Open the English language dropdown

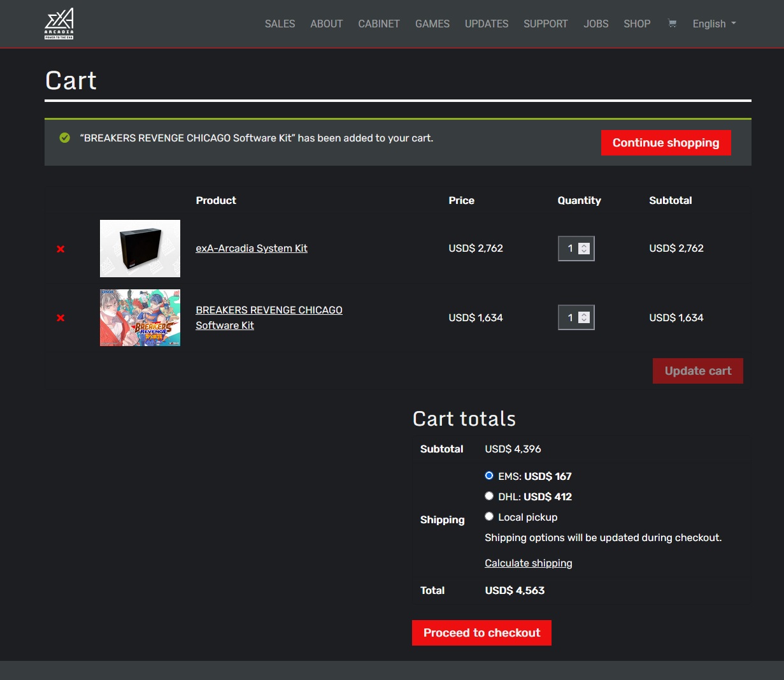714,24
